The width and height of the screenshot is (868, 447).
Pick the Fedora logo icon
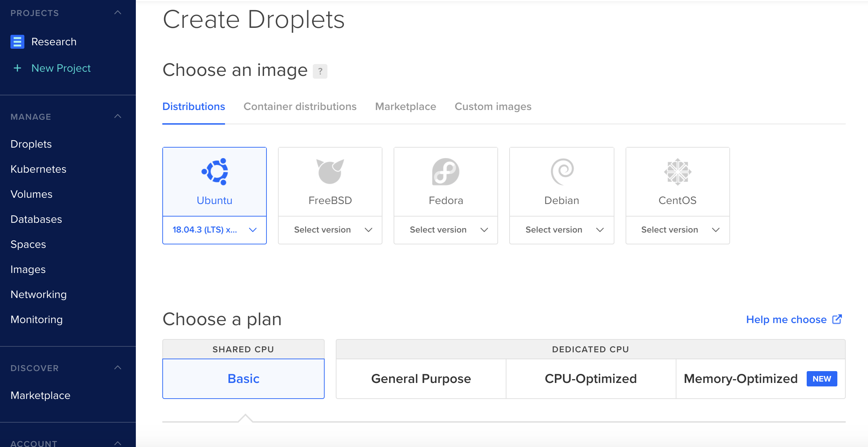(x=445, y=171)
